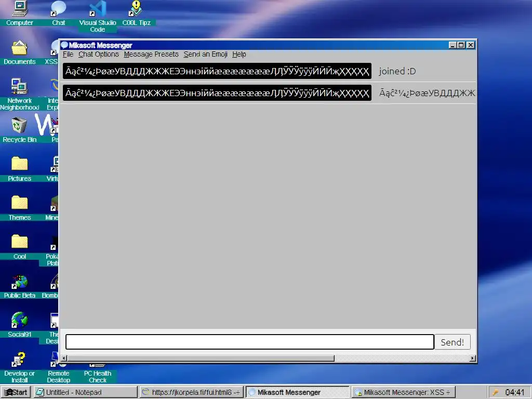532x399 pixels.
Task: Focus the message input field
Action: 250,342
